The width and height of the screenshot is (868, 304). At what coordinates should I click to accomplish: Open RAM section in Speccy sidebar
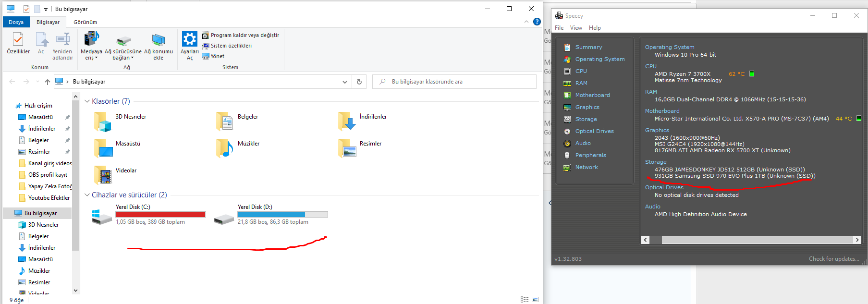tap(581, 83)
